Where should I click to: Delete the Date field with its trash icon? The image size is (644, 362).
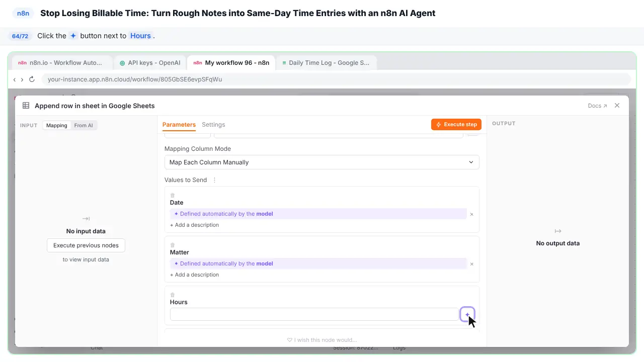pyautogui.click(x=173, y=196)
